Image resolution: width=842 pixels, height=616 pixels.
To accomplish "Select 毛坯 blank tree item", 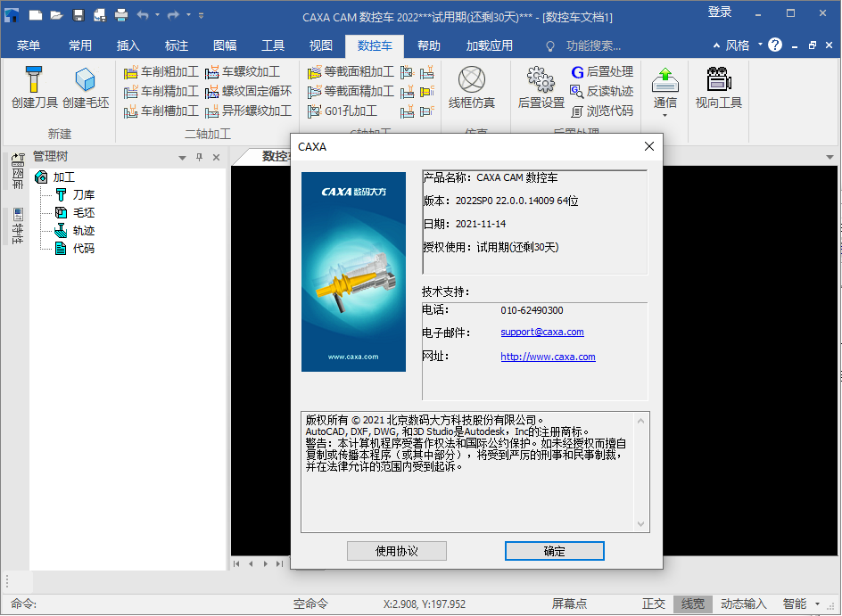I will pyautogui.click(x=76, y=212).
